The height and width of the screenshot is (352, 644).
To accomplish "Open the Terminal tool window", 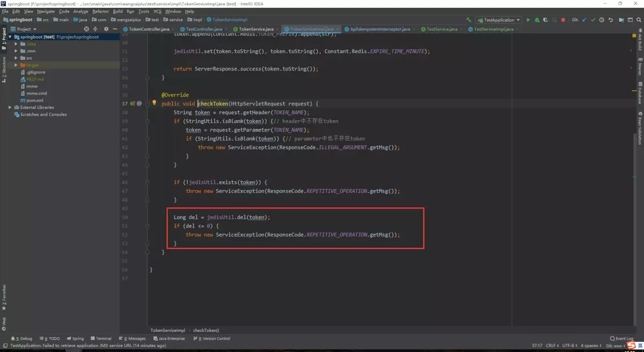I will click(x=101, y=339).
